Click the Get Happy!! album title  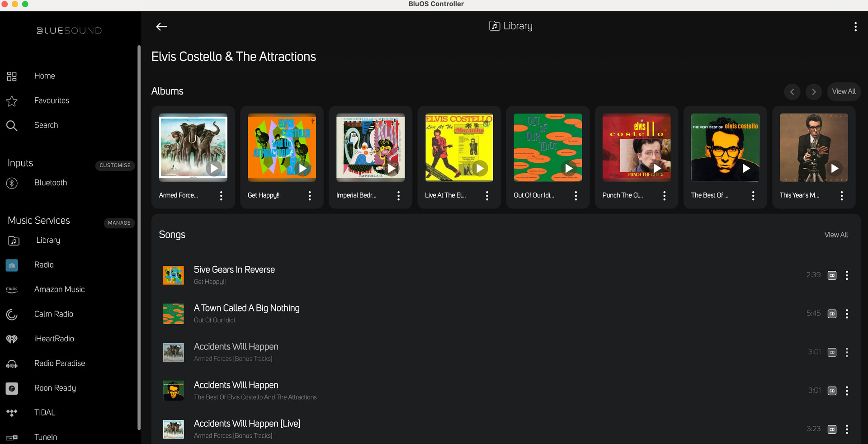pos(264,195)
